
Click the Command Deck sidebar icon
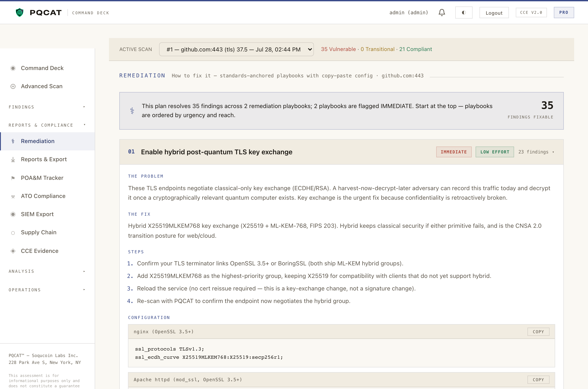click(13, 68)
